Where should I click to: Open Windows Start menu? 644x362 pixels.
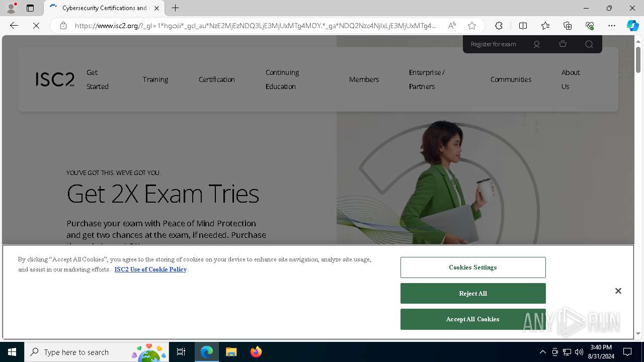(x=12, y=352)
